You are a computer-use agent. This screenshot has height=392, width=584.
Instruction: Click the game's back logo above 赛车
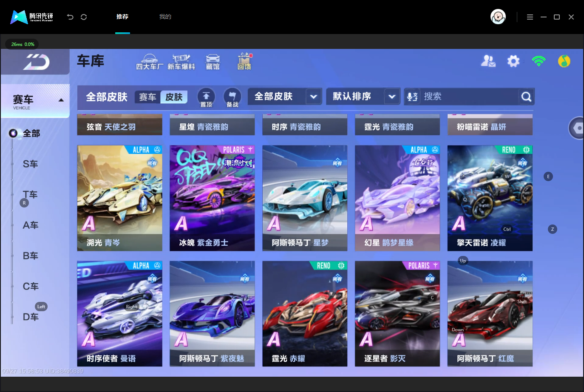pos(36,62)
